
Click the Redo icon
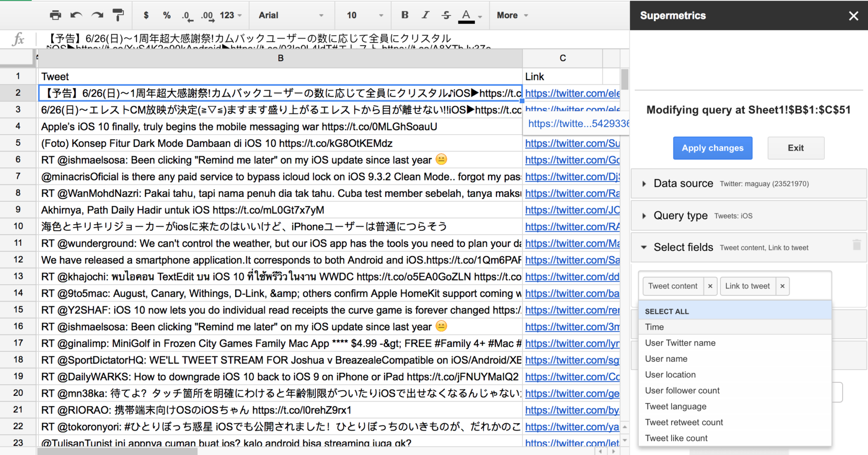[x=97, y=15]
